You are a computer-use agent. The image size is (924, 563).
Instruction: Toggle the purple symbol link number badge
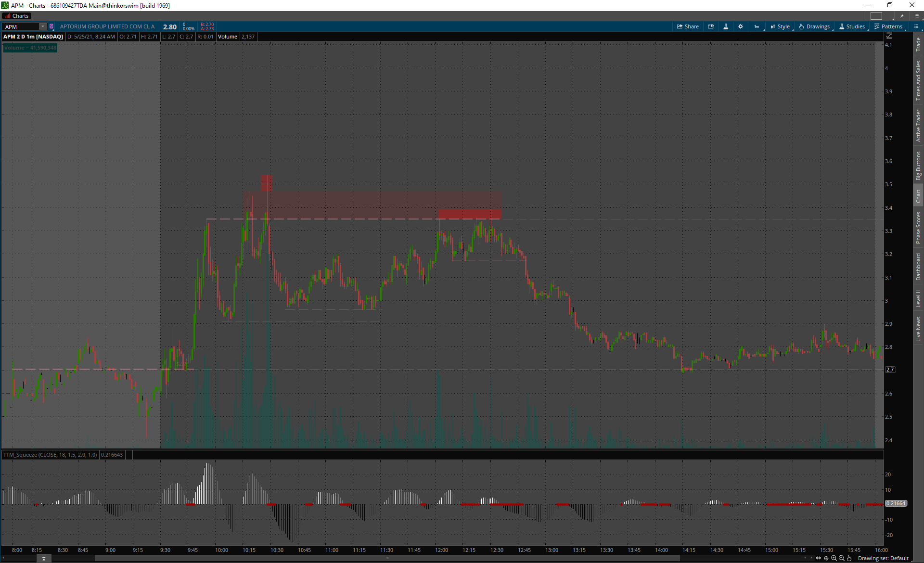(x=51, y=26)
